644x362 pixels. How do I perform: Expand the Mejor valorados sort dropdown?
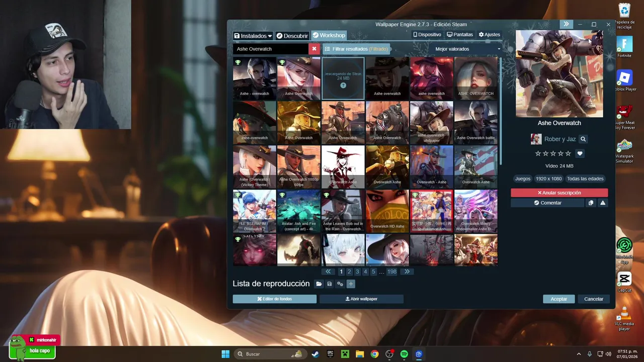(x=467, y=49)
